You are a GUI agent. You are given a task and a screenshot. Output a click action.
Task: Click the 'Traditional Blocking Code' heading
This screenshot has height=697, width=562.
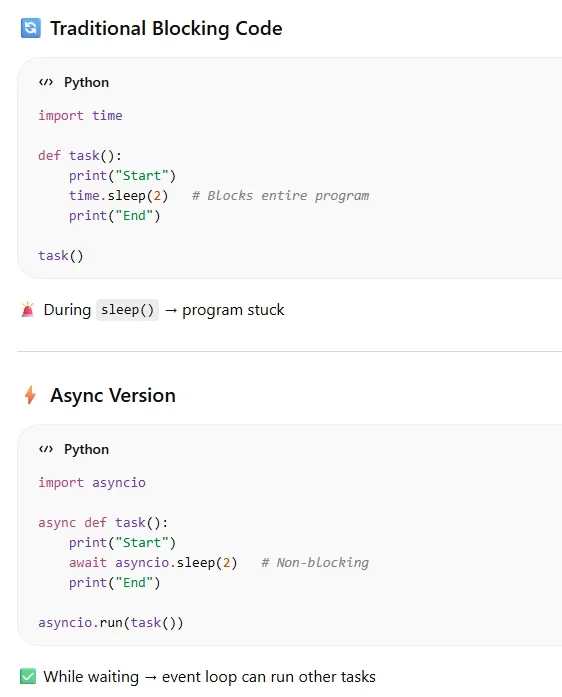pos(166,28)
